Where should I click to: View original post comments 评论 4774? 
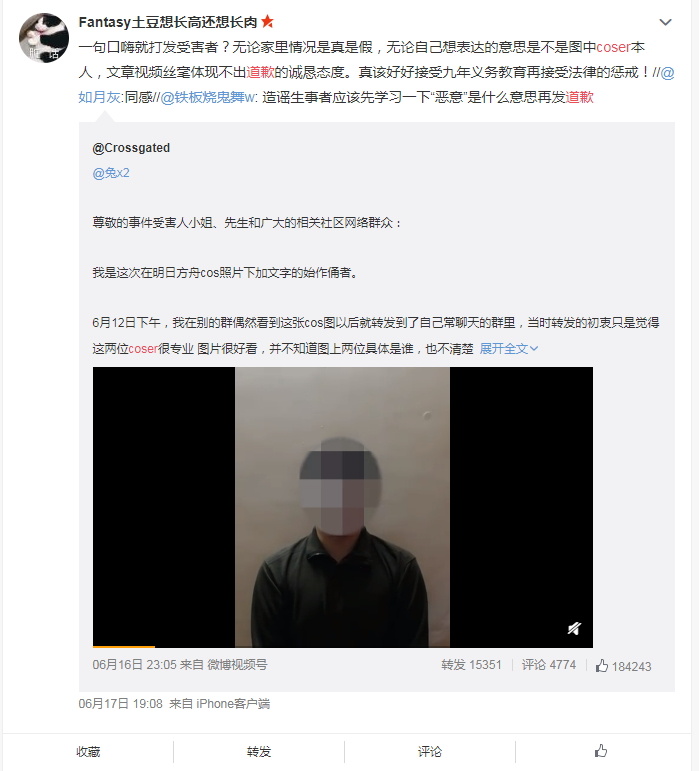pyautogui.click(x=549, y=665)
